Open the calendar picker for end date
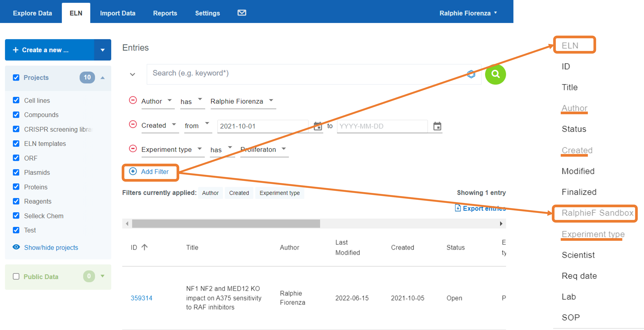644x330 pixels. (437, 126)
